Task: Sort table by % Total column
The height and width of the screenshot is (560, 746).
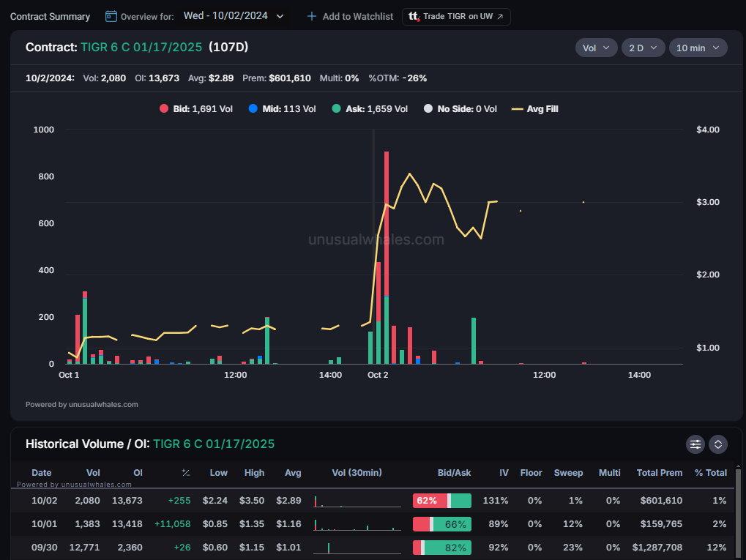Action: 710,472
